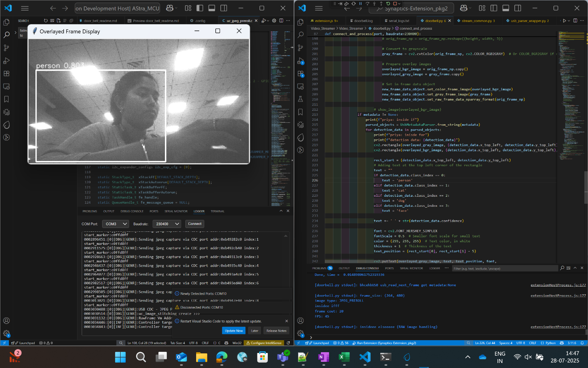The height and width of the screenshot is (368, 588).
Task: Open Manage gear icon in left window
Action: click(7, 334)
